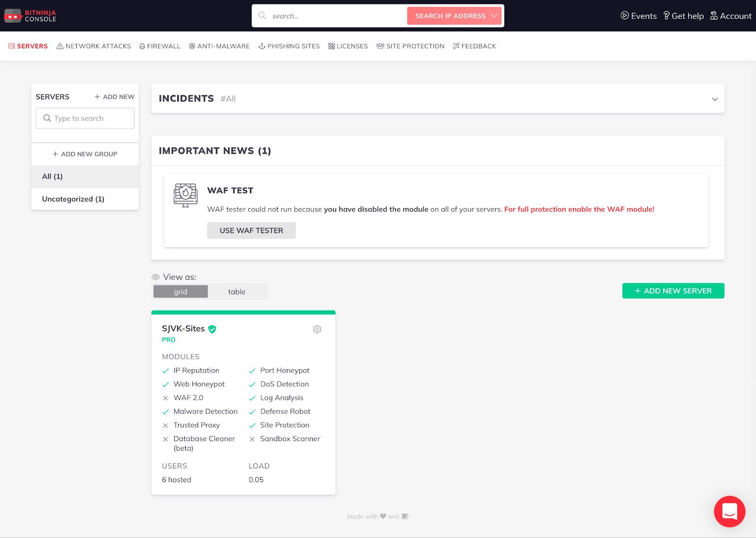Viewport: 756px width, 538px height.
Task: Open the Phishing Sites tab
Action: pyautogui.click(x=289, y=46)
